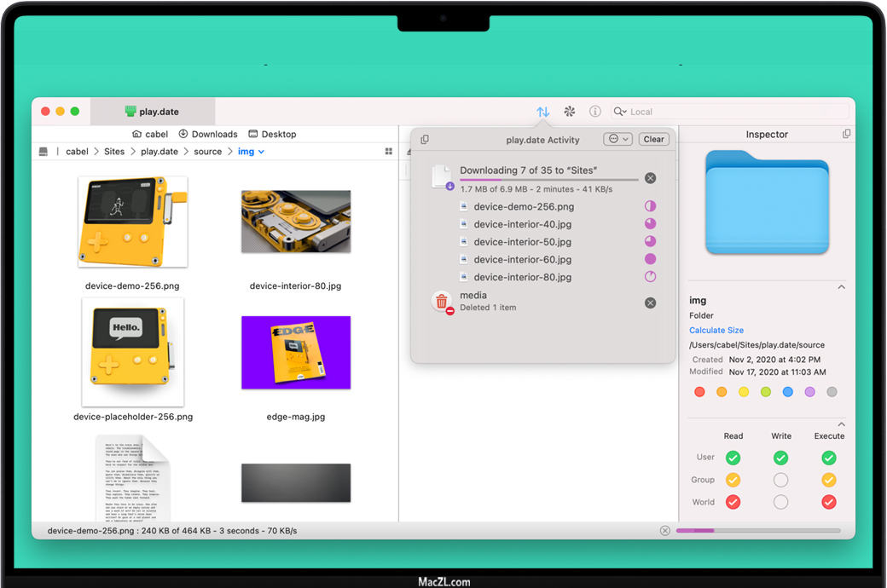The image size is (887, 588).
Task: Enable Write permission for Group
Action: point(780,481)
